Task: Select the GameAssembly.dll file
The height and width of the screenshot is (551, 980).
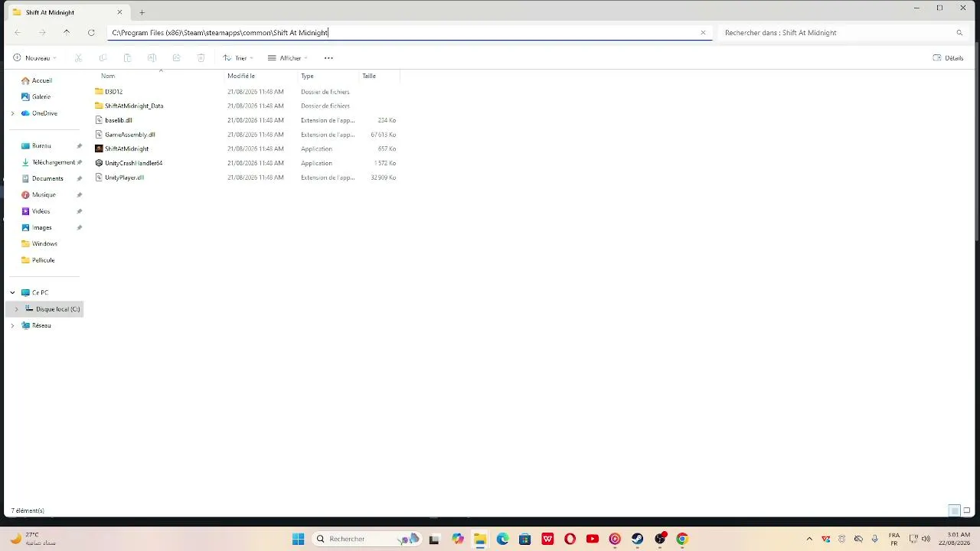Action: [129, 135]
